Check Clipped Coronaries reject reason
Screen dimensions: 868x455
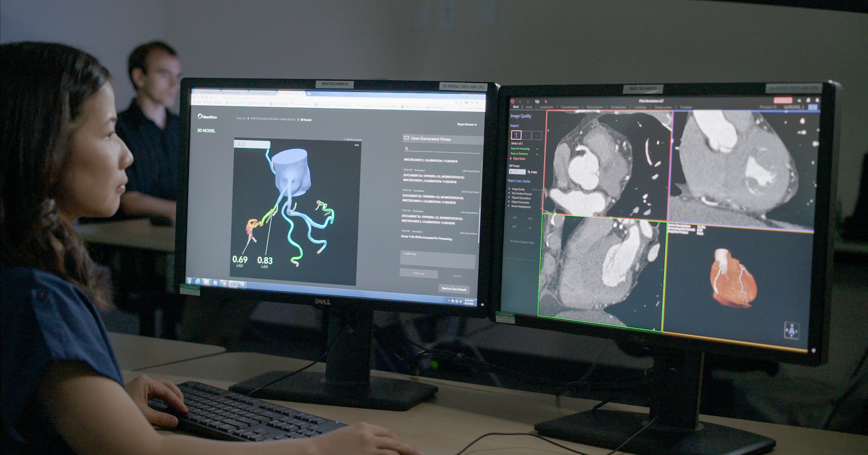(x=509, y=202)
